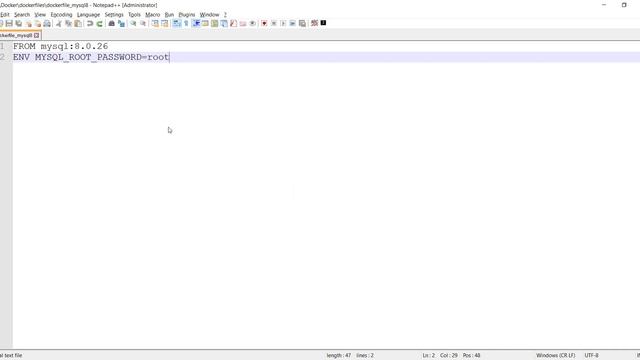Click the 'ENV MYSQL_ROOT_PASSWORD=root' line
Image resolution: width=640 pixels, height=360 pixels.
(x=91, y=57)
